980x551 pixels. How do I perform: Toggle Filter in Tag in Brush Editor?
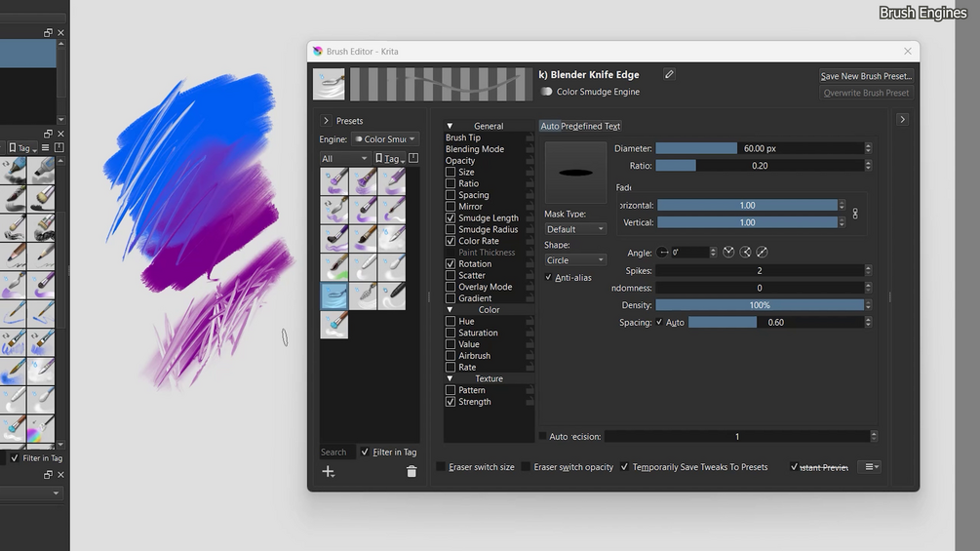(x=365, y=453)
